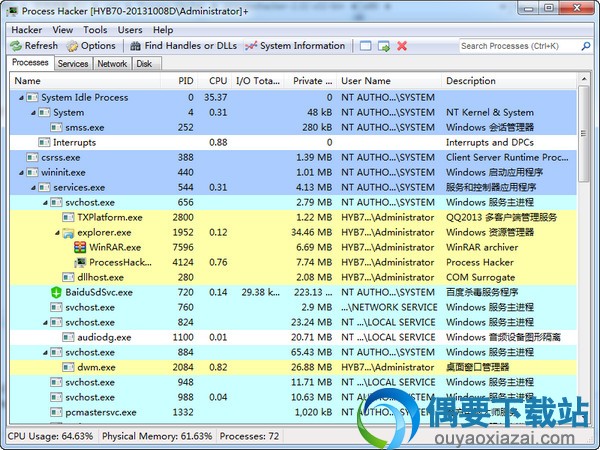
Task: Sort by the Private bytes column header
Action: pyautogui.click(x=310, y=81)
